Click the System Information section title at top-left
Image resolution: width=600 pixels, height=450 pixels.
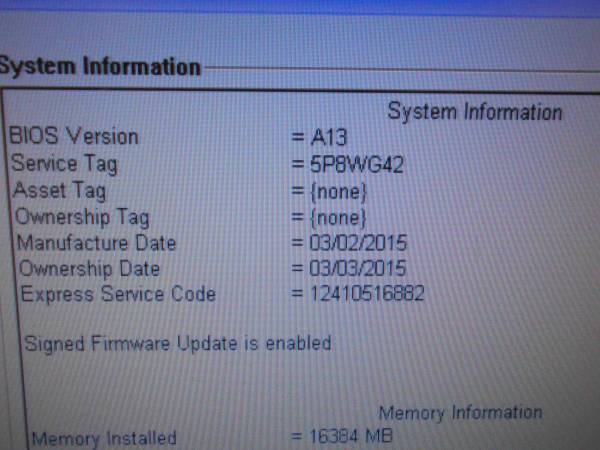point(100,67)
